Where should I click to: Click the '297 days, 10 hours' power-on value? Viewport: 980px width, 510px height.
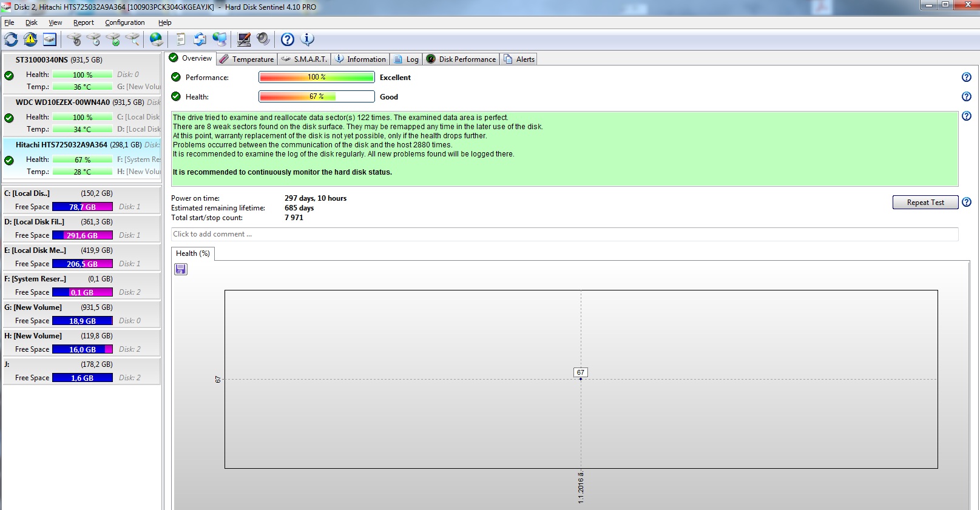[316, 198]
